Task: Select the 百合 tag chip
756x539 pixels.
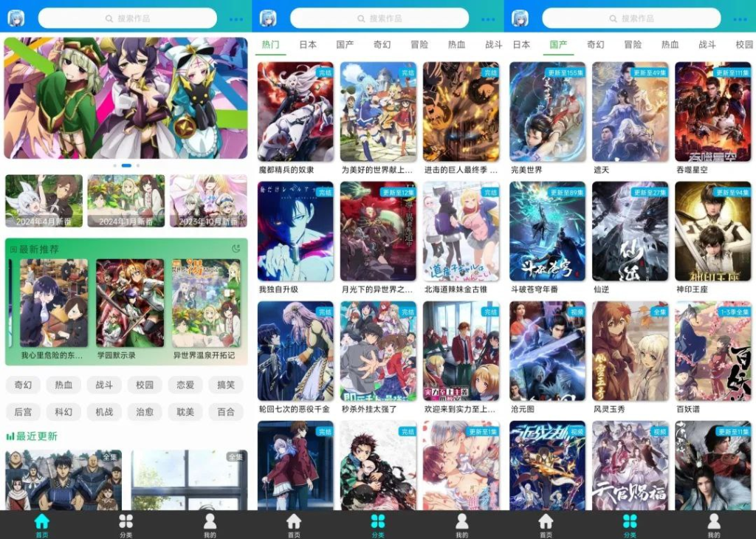Action: (x=226, y=412)
